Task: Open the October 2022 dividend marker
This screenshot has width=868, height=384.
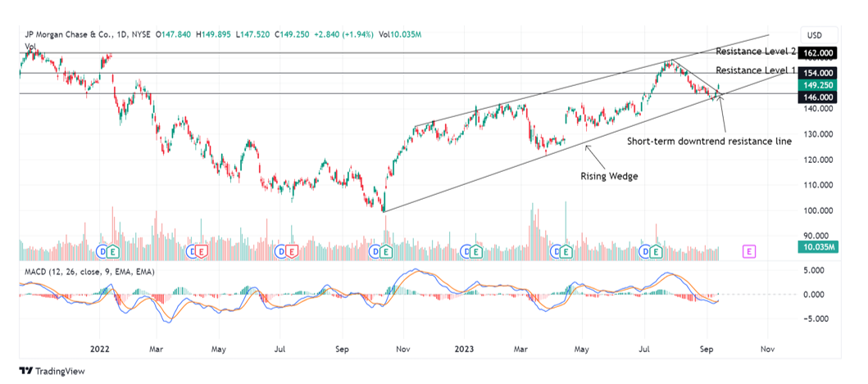Action: coord(375,251)
